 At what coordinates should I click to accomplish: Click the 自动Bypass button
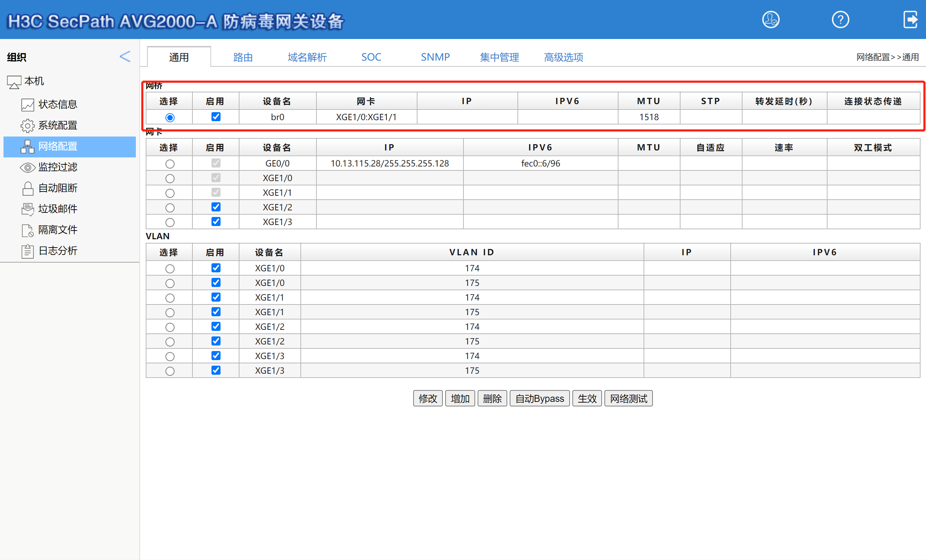(x=539, y=398)
